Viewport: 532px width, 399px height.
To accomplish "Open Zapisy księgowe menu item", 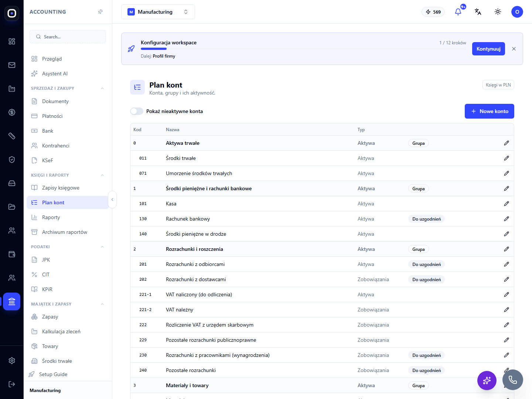I will tap(68, 188).
